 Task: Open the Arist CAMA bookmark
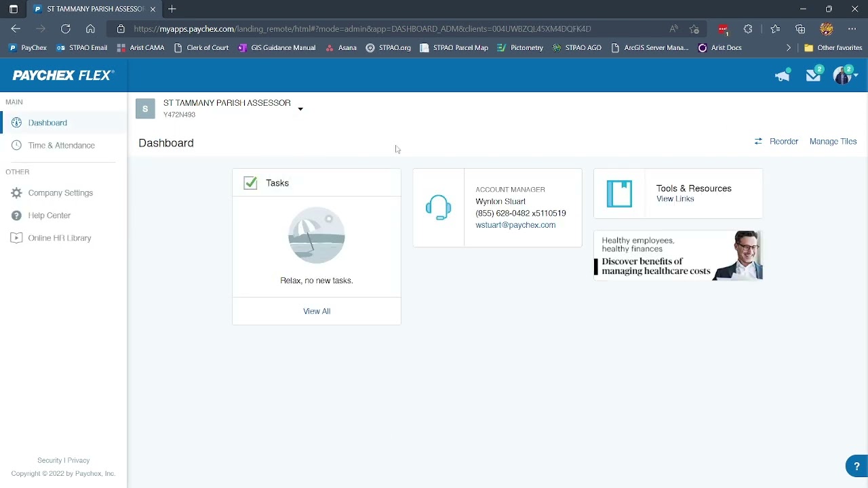(x=141, y=47)
